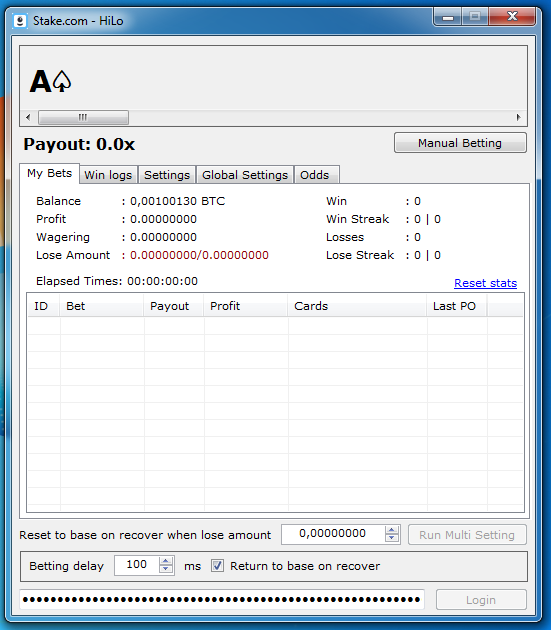
Task: Click the Ace of spades card display
Action: pos(50,82)
